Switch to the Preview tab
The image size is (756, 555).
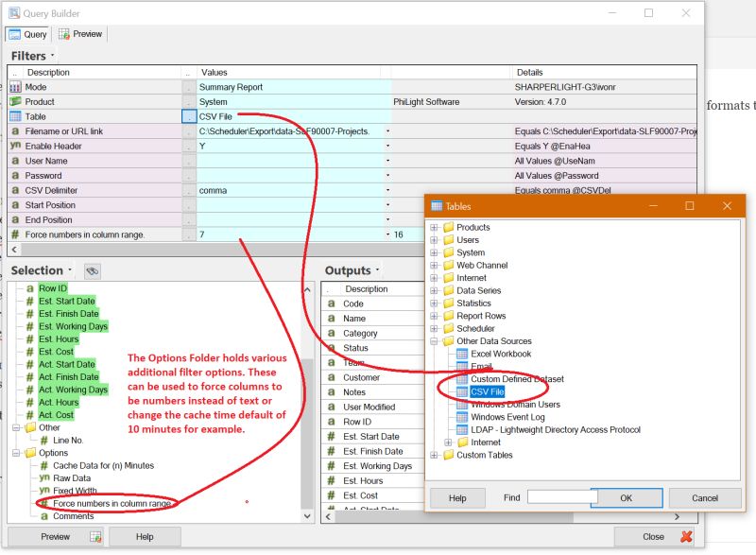pos(80,33)
